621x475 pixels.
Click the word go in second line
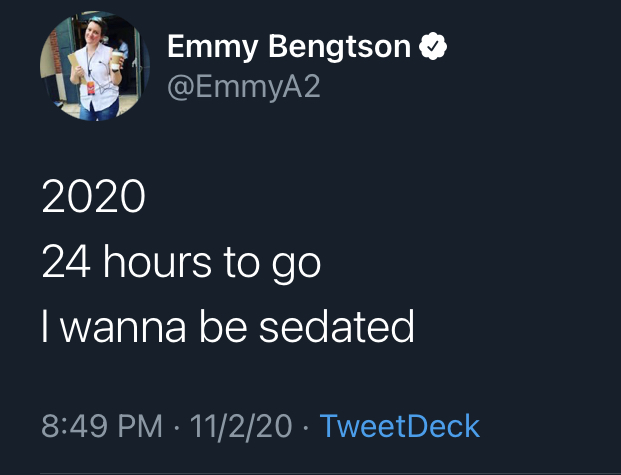pos(296,264)
